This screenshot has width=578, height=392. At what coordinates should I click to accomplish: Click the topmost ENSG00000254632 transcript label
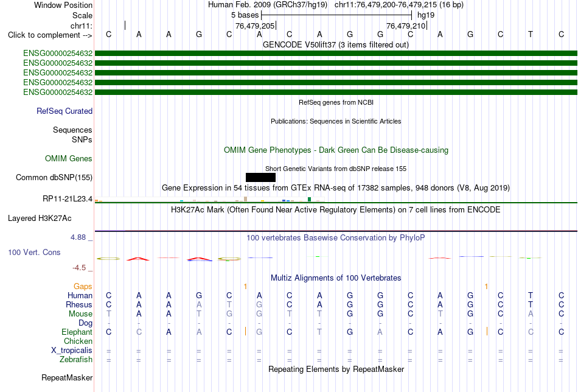coord(58,54)
